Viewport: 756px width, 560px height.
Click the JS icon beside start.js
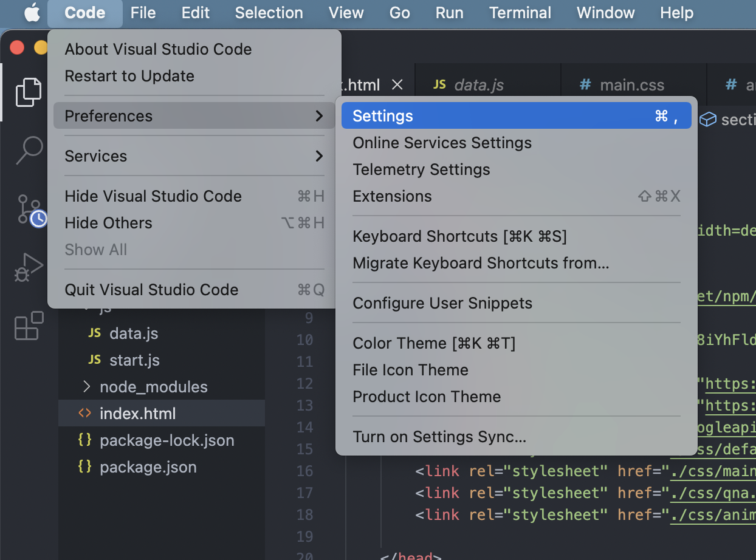94,360
